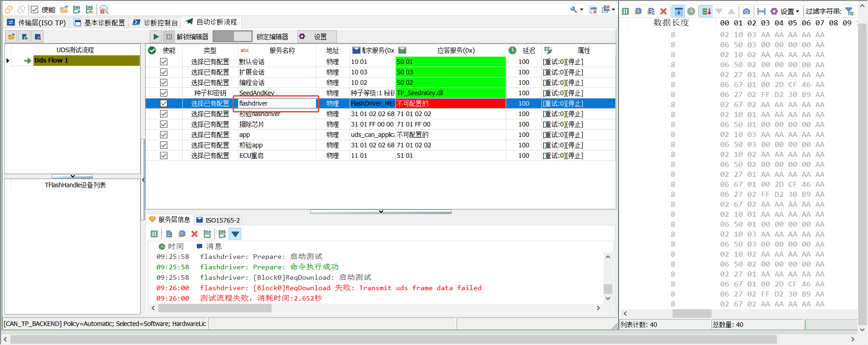Toggle enable checkbox for SeedAndKey row
The image size is (868, 345).
[164, 93]
